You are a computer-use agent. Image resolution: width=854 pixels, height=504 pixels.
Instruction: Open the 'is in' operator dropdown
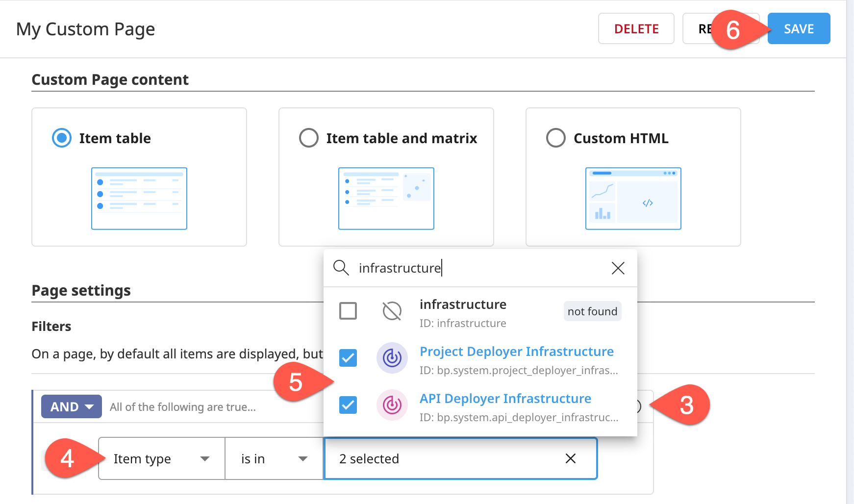(x=274, y=458)
